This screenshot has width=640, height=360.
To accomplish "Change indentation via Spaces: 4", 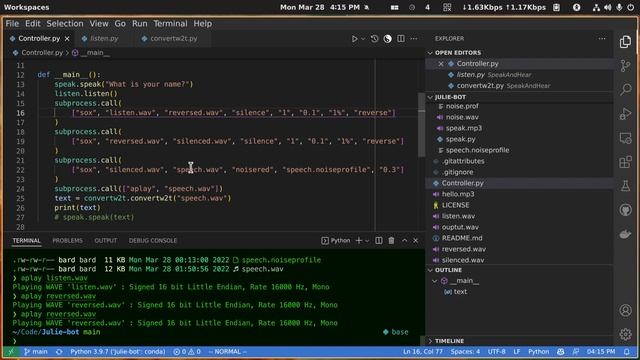I will (x=465, y=351).
